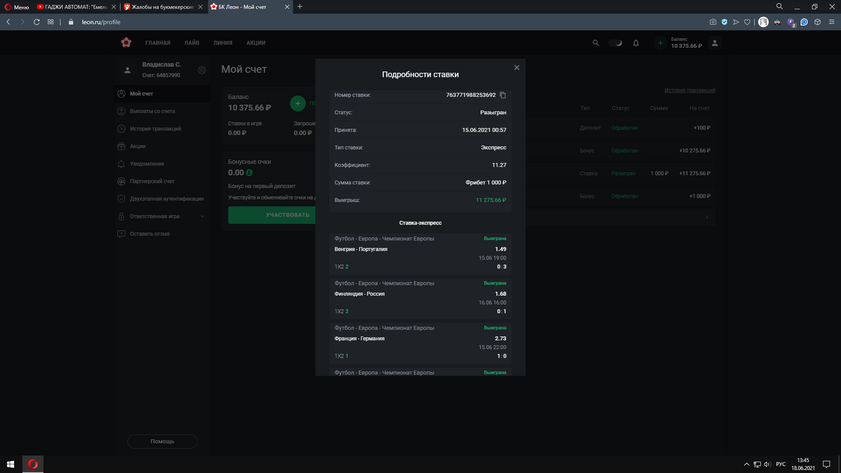Image resolution: width=841 pixels, height=473 pixels.
Task: Search tabs via title bar magnifier
Action: point(779,6)
